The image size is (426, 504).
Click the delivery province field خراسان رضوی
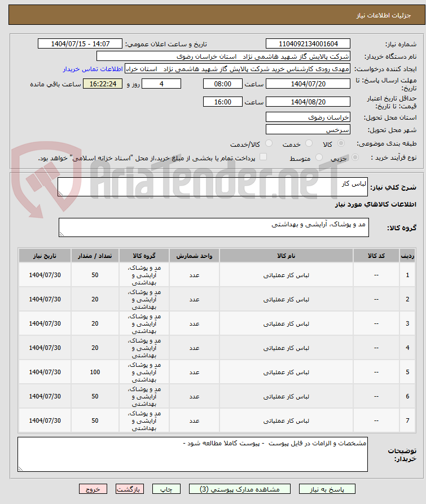tap(308, 117)
